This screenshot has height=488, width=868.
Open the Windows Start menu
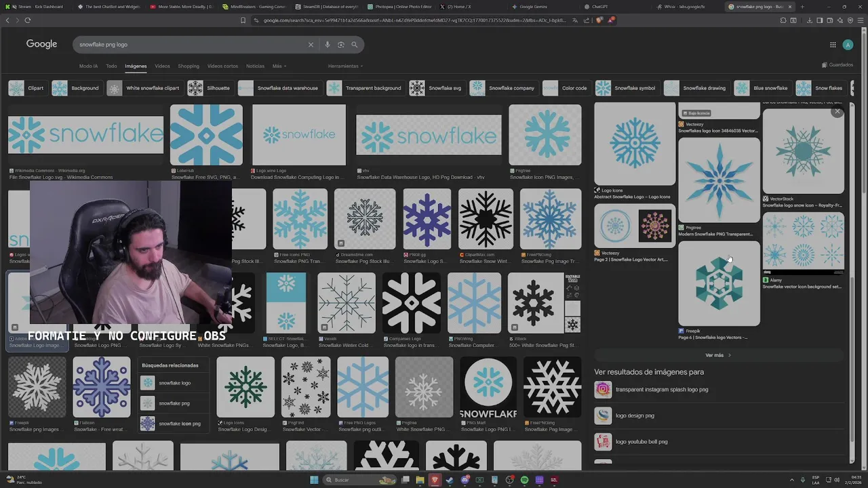point(314,480)
